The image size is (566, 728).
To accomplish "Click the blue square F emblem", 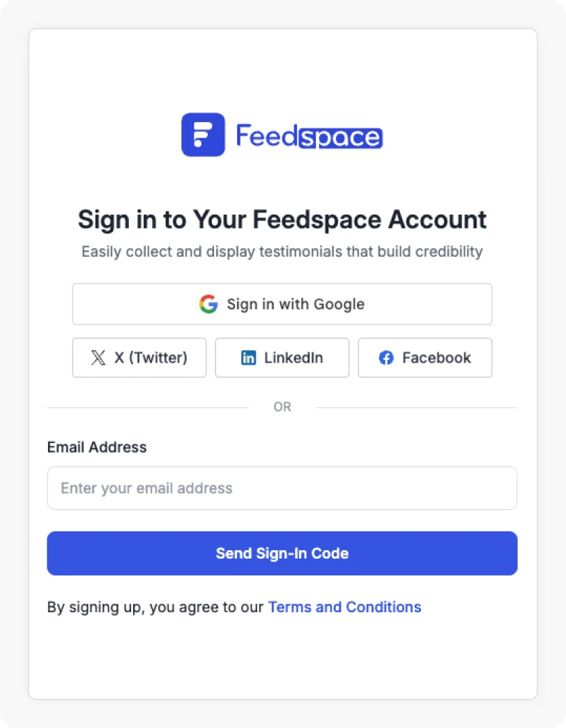I will [202, 135].
